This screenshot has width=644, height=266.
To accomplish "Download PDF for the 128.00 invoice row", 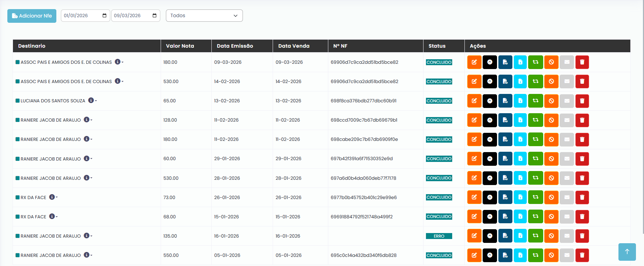I will click(505, 120).
